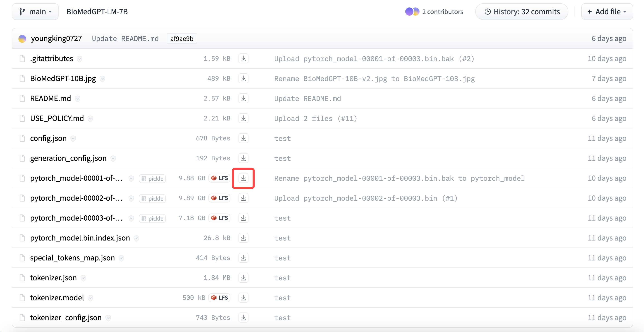Open tokenizer.model file
Screen dimensions: 644x332
coord(57,298)
